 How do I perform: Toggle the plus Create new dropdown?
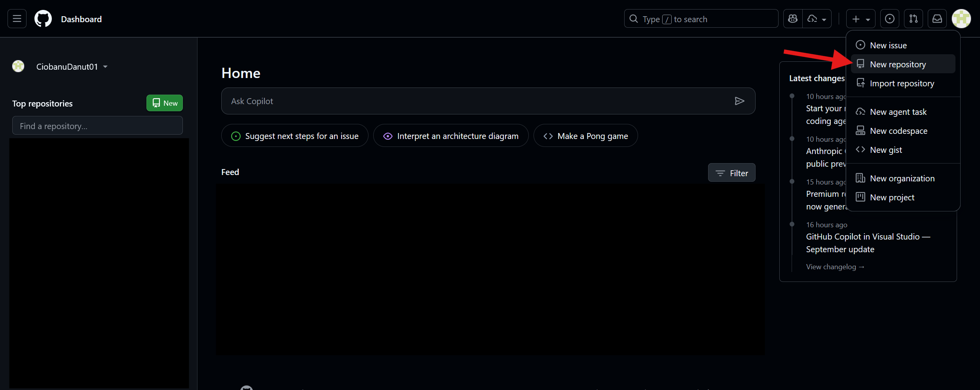point(860,19)
